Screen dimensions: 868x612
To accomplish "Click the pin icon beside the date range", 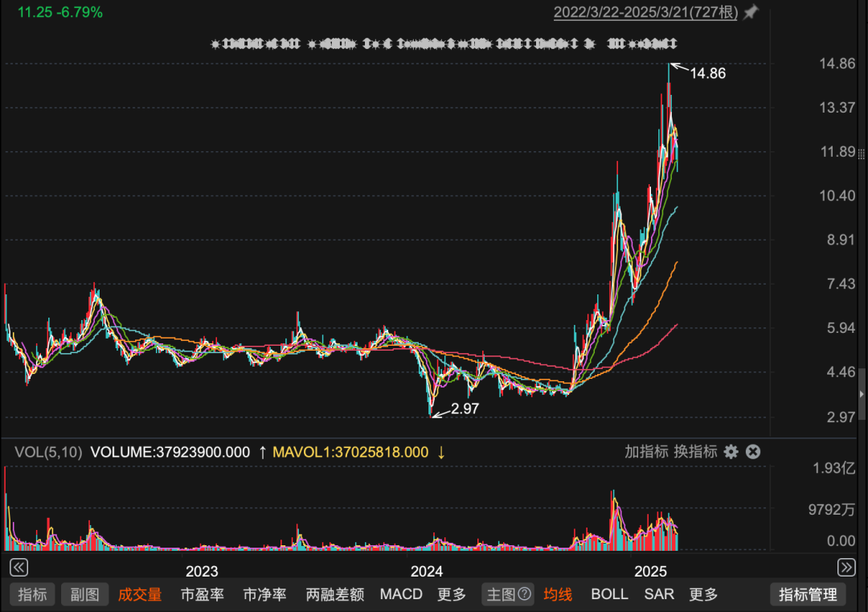I will tap(749, 12).
